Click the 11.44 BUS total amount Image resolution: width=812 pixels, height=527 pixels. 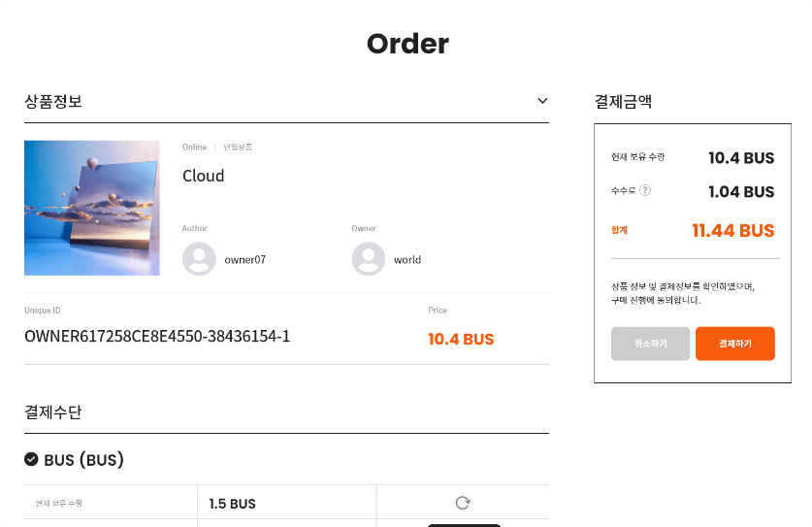[x=732, y=231]
